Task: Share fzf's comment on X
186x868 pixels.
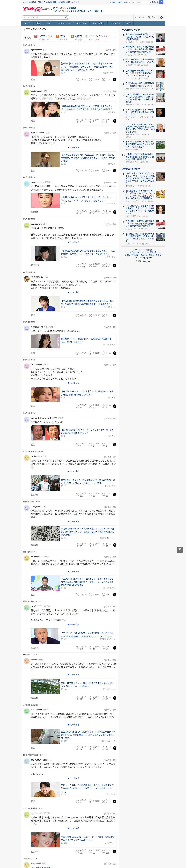Action: click(x=115, y=80)
